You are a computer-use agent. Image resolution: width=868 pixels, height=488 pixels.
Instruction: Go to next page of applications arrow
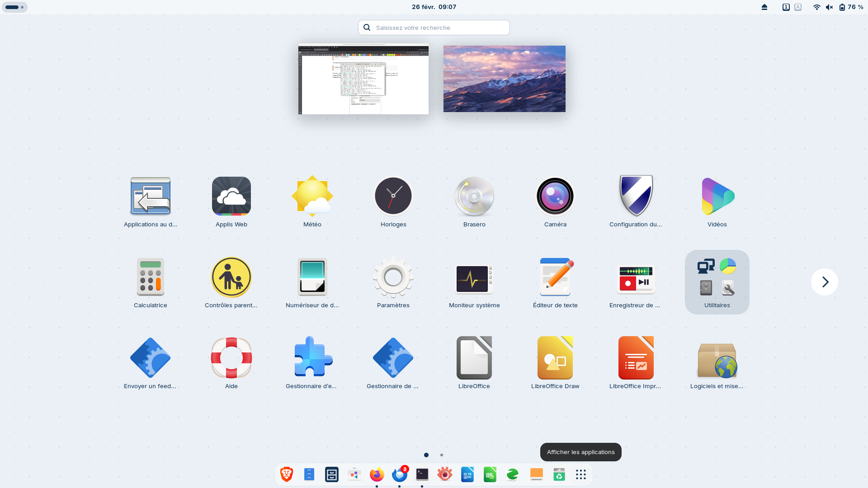coord(824,282)
